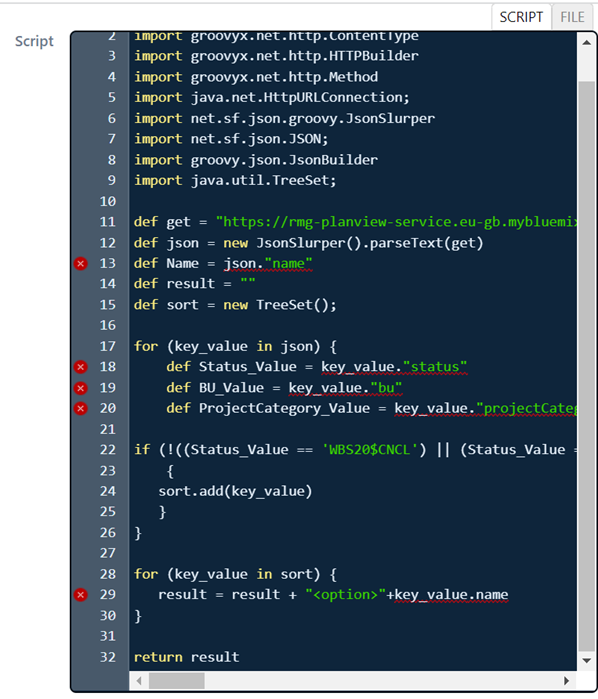Click 'def ProjectCategory_Value' on line 20
The width and height of the screenshot is (598, 699).
tap(268, 409)
